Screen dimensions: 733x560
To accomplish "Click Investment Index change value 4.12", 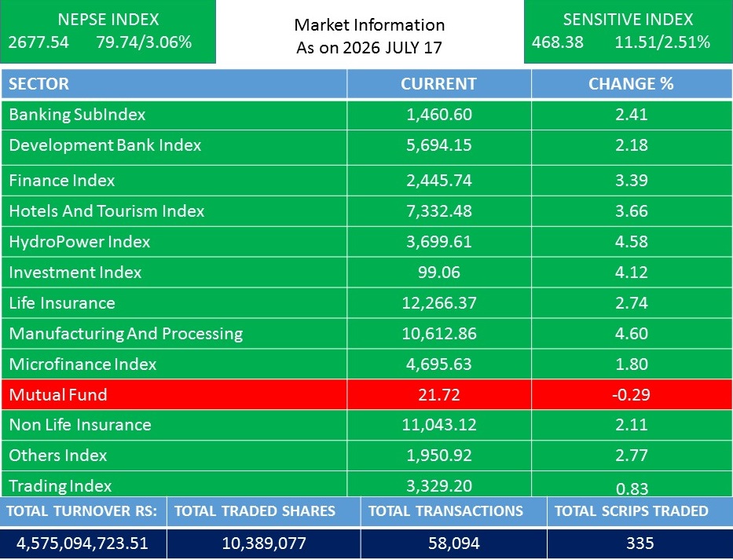I will pos(632,272).
